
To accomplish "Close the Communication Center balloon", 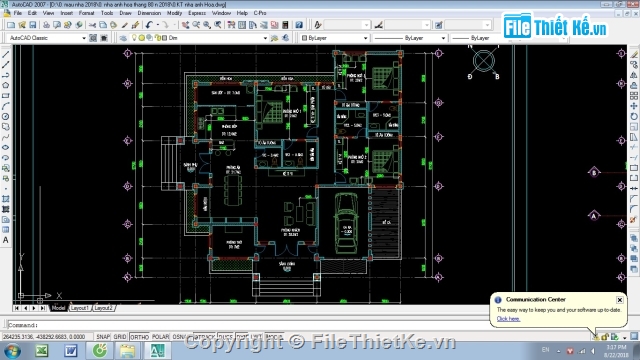I will [620, 300].
